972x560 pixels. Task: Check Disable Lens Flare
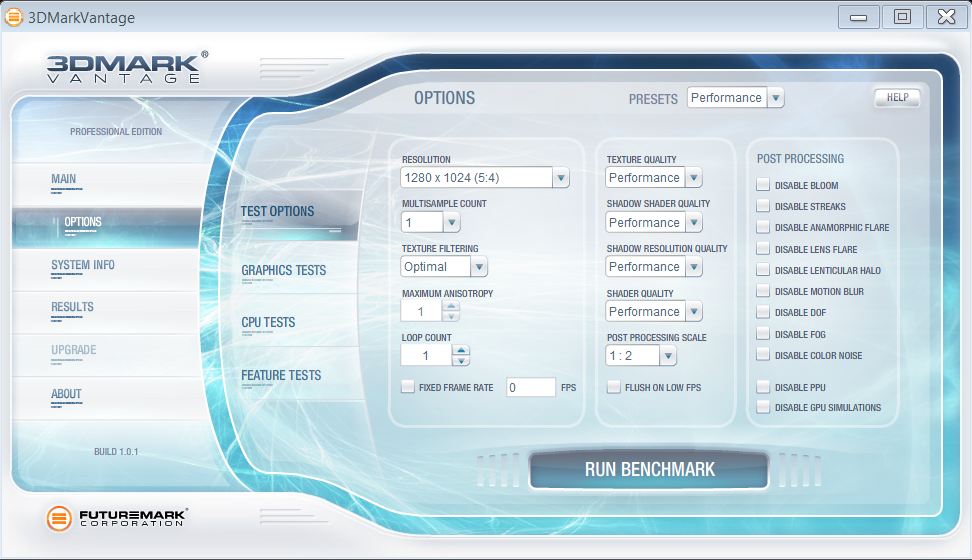[x=763, y=249]
